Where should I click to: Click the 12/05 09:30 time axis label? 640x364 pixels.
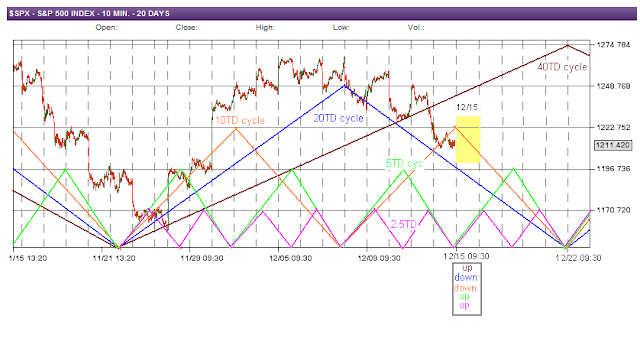pyautogui.click(x=291, y=258)
